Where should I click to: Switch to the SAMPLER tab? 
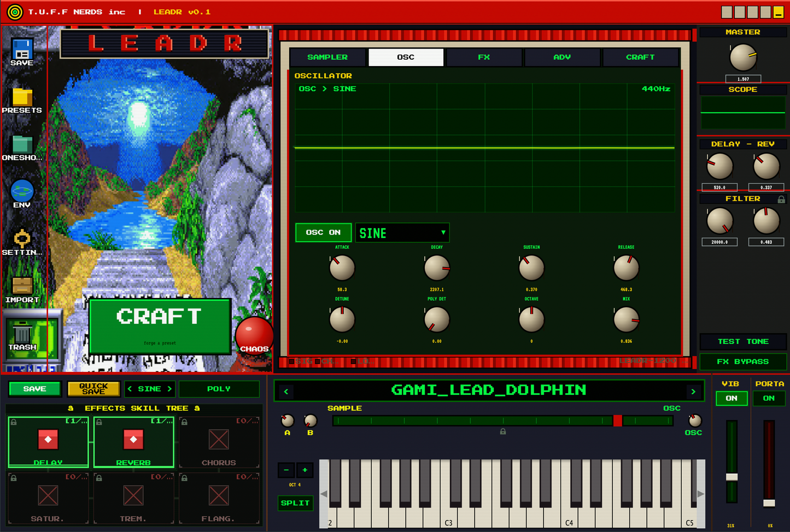(327, 57)
